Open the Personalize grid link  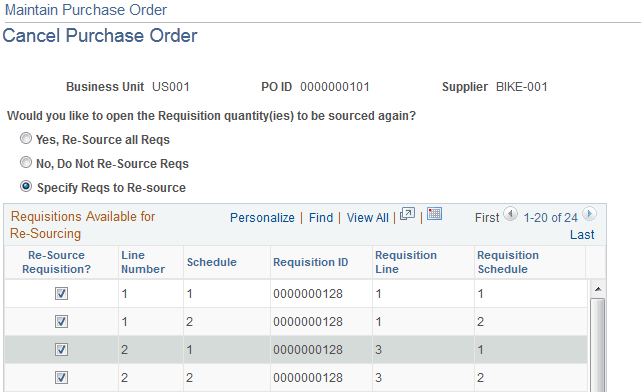[x=262, y=217]
